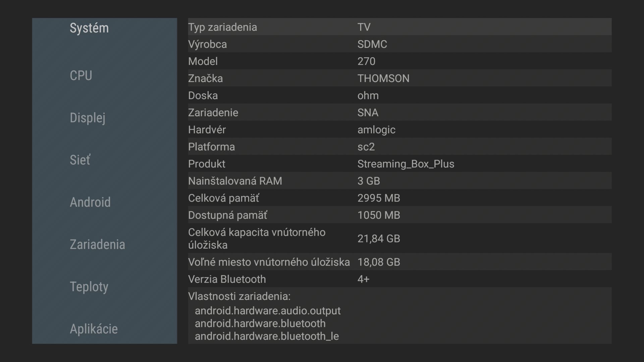
Task: Select the Nainštalovaná RAM row
Action: click(399, 181)
